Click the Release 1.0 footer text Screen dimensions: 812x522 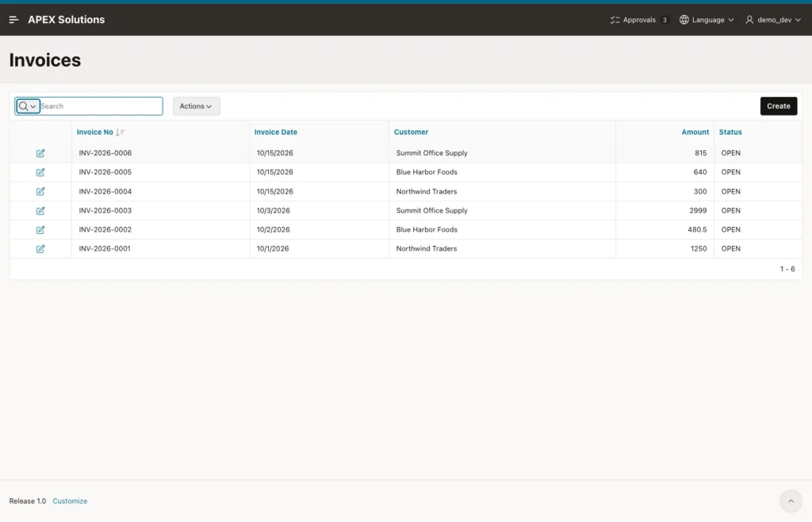(28, 501)
